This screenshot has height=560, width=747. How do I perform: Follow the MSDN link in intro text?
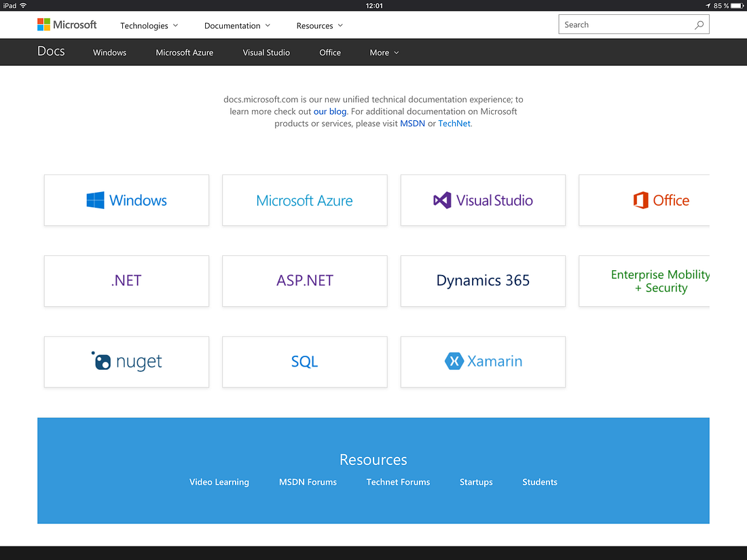pyautogui.click(x=413, y=124)
